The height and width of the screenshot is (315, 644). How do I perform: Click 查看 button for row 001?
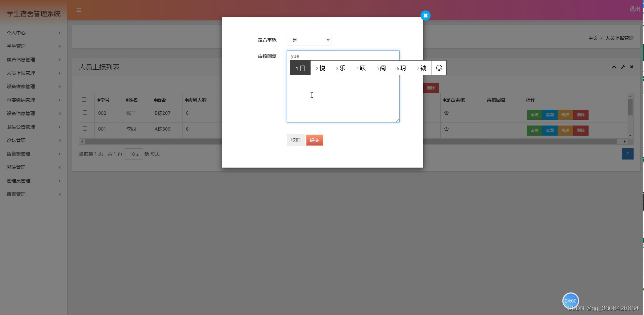click(x=550, y=131)
